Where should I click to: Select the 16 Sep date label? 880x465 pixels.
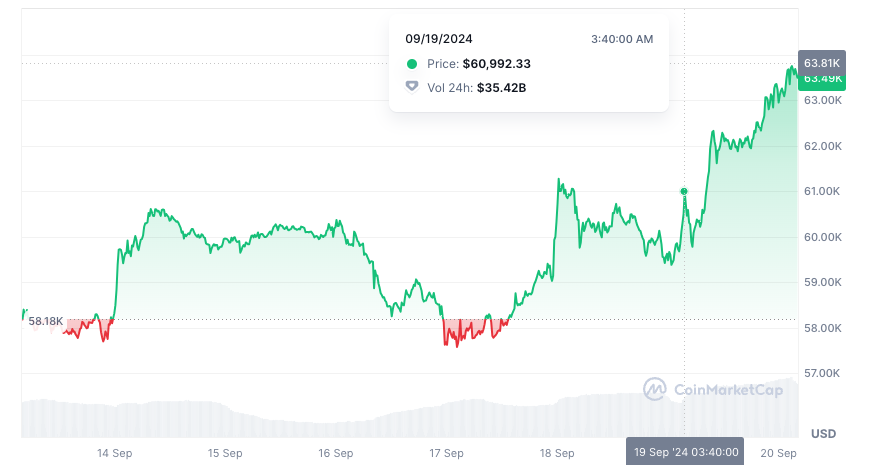point(336,452)
